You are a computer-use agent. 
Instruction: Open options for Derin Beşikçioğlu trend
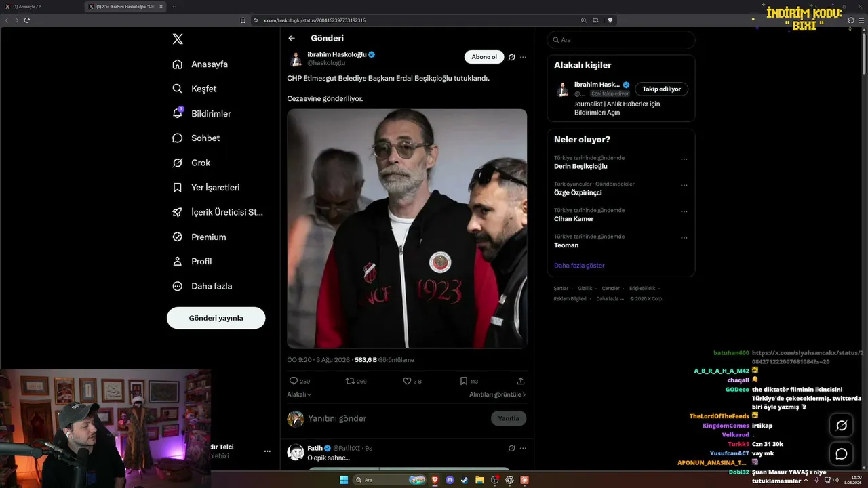coord(684,159)
